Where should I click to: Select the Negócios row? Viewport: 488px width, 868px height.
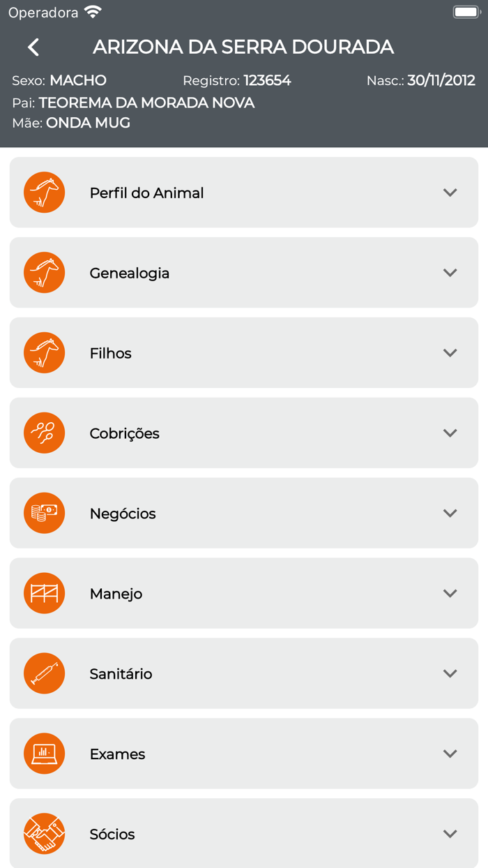[244, 513]
